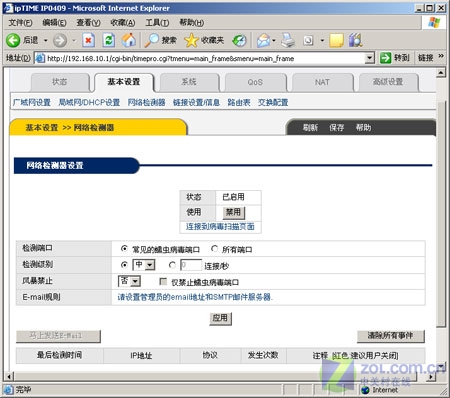Open the 交换配置 link

point(273,102)
